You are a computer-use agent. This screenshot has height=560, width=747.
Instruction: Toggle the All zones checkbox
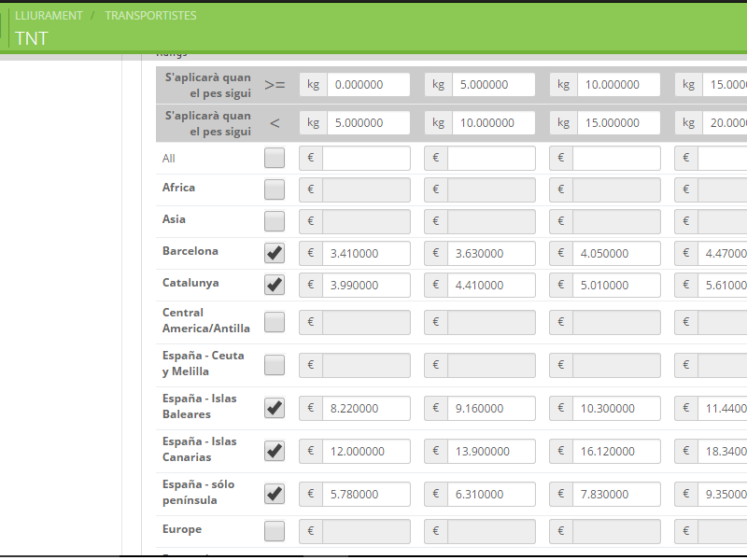pos(275,158)
